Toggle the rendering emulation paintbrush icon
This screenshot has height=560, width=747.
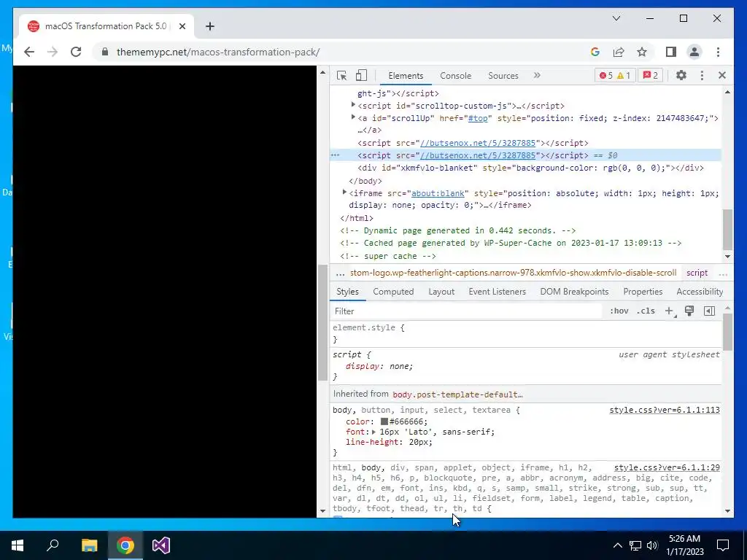[689, 311]
